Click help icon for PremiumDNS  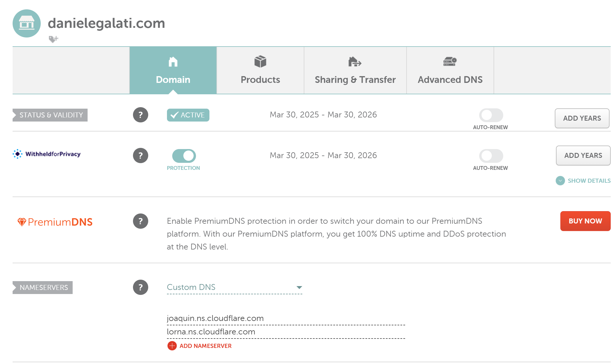pyautogui.click(x=141, y=221)
